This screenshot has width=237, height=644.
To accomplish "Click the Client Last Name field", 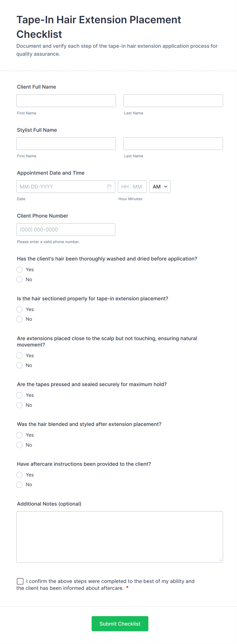I will [x=173, y=101].
